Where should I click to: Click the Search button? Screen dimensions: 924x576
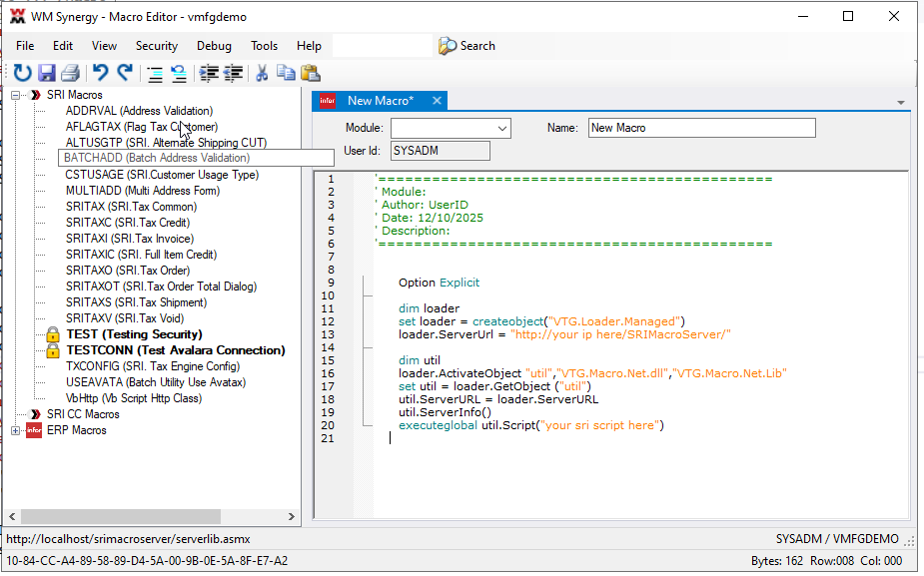[x=466, y=46]
